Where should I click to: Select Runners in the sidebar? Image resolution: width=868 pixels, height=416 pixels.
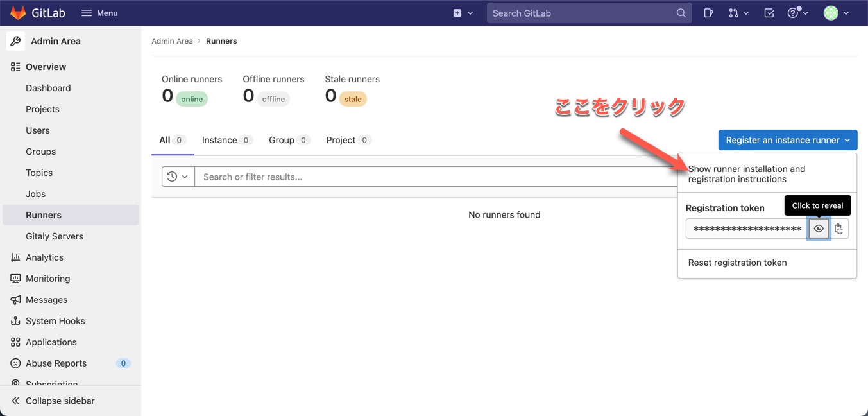(x=71, y=215)
